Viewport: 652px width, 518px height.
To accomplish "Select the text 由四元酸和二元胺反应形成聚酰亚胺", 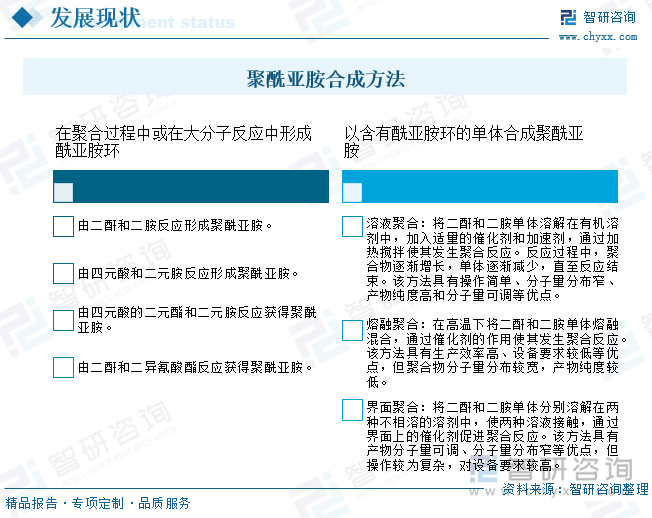I will (x=188, y=273).
